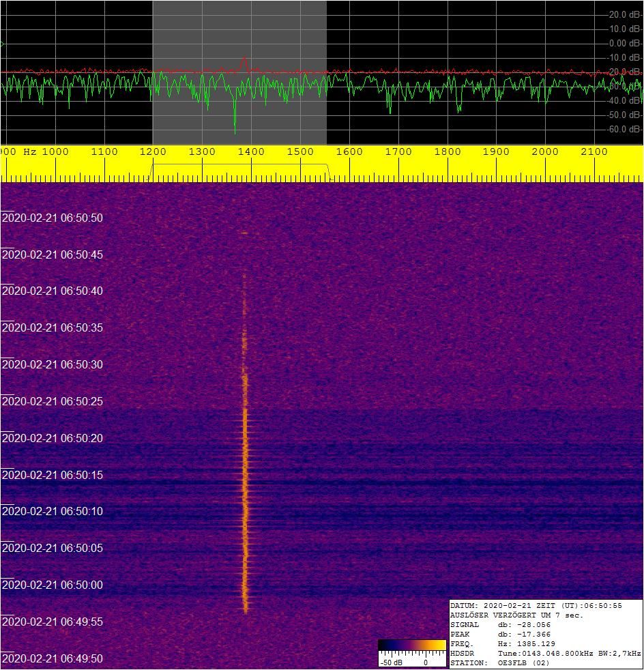Viewport: 644px width, 670px height.
Task: Click the 06:50:50 waterfall timestamp
Action: [x=53, y=218]
